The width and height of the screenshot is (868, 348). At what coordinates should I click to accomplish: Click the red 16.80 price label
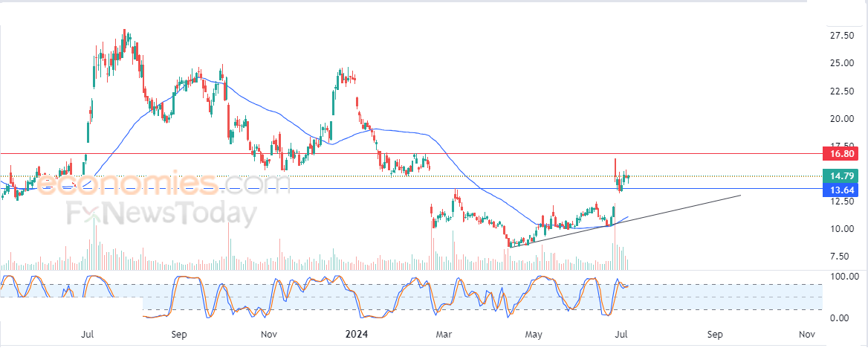point(842,153)
